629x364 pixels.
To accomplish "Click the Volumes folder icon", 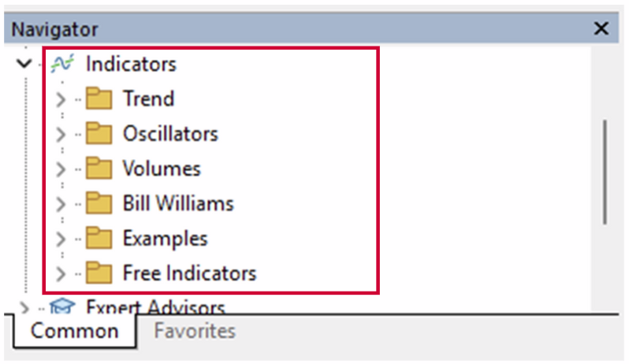I will click(x=99, y=169).
